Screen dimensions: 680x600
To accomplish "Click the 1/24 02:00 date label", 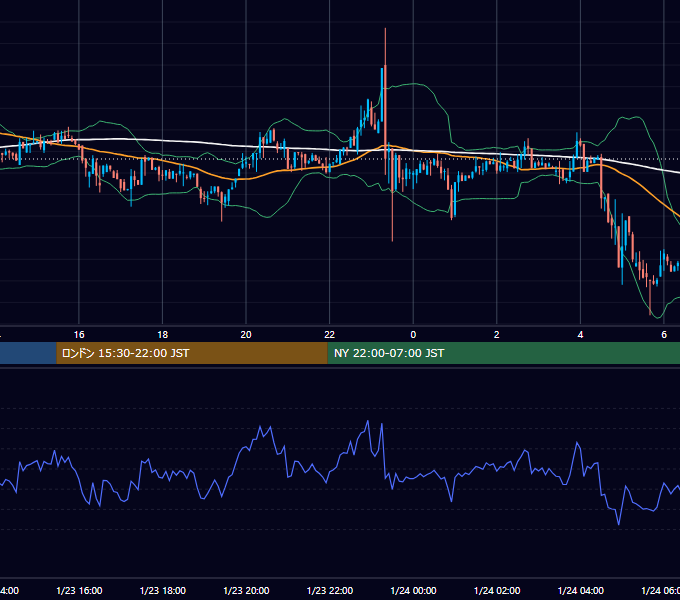I will [x=497, y=590].
